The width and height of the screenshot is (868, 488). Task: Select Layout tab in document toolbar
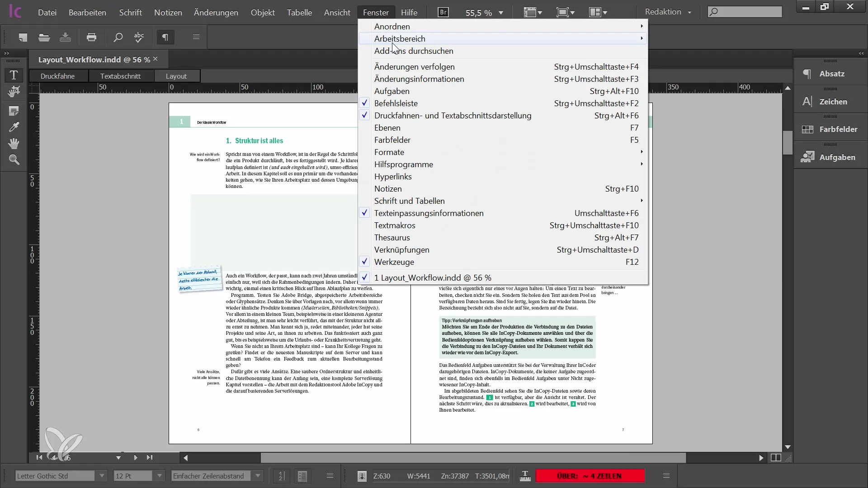coord(176,75)
